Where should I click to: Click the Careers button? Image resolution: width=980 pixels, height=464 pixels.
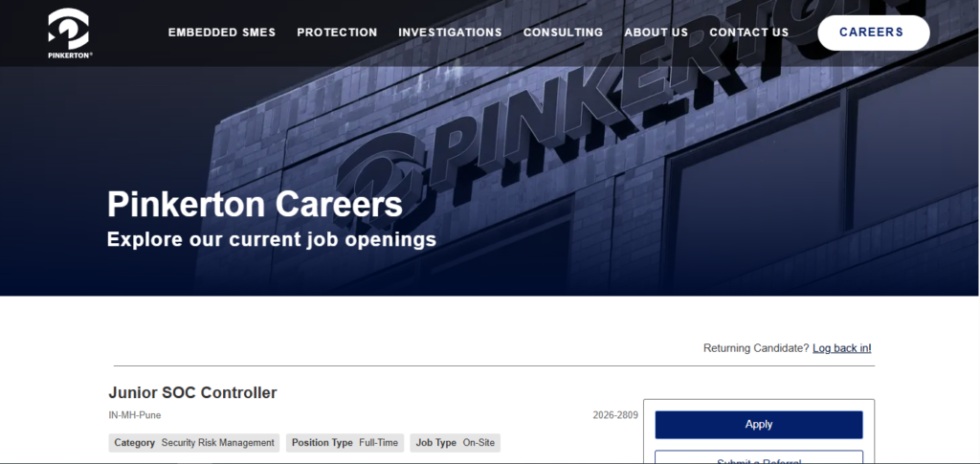pos(873,33)
